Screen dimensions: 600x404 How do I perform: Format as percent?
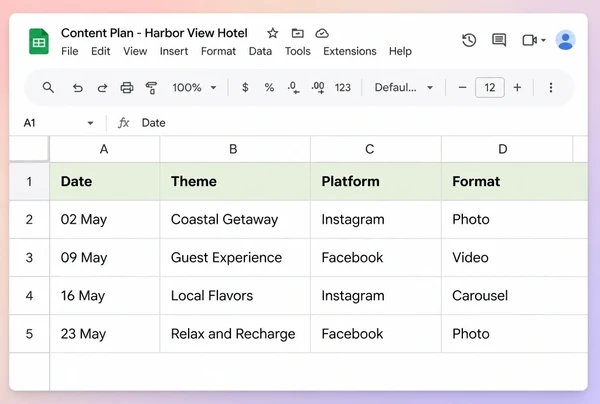[x=269, y=88]
